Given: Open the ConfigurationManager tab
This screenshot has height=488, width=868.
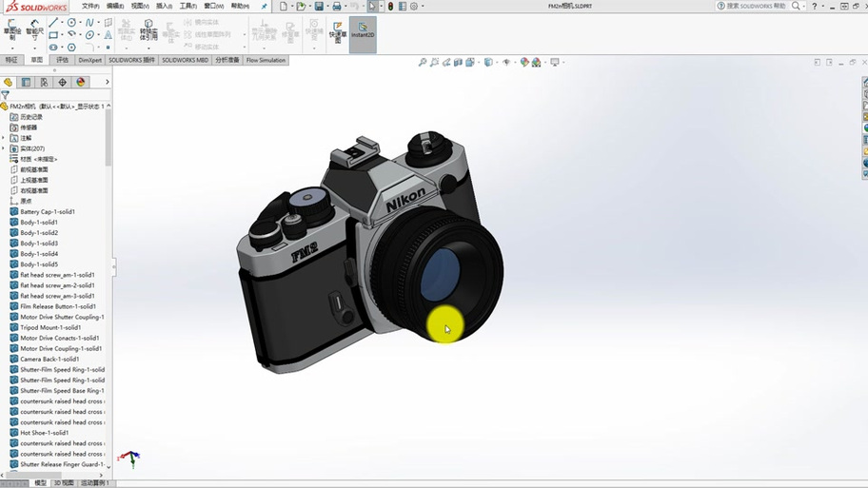Looking at the screenshot, I should pos(45,83).
